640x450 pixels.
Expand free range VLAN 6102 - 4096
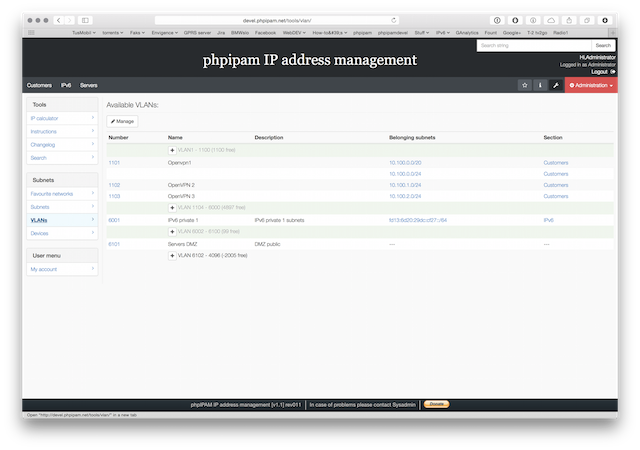point(172,256)
